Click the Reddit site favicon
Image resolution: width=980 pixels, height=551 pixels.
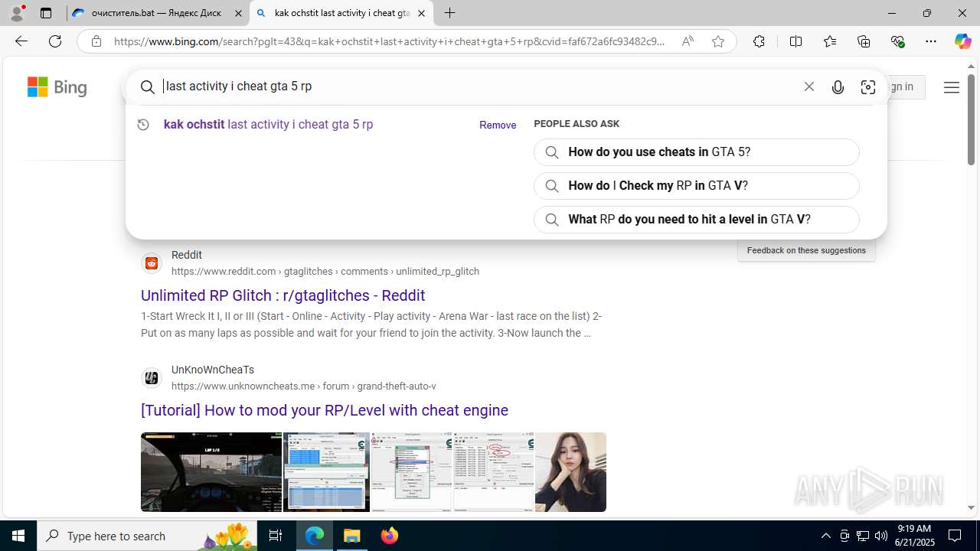point(152,263)
